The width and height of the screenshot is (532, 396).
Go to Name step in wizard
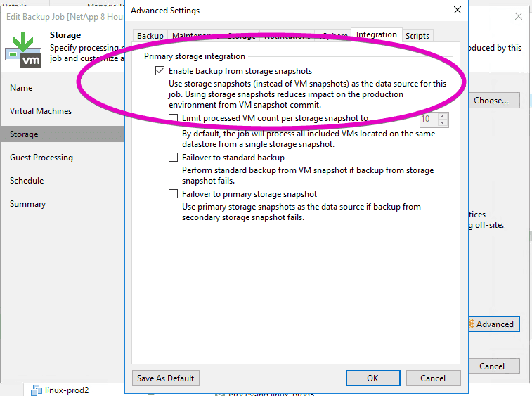tap(21, 88)
